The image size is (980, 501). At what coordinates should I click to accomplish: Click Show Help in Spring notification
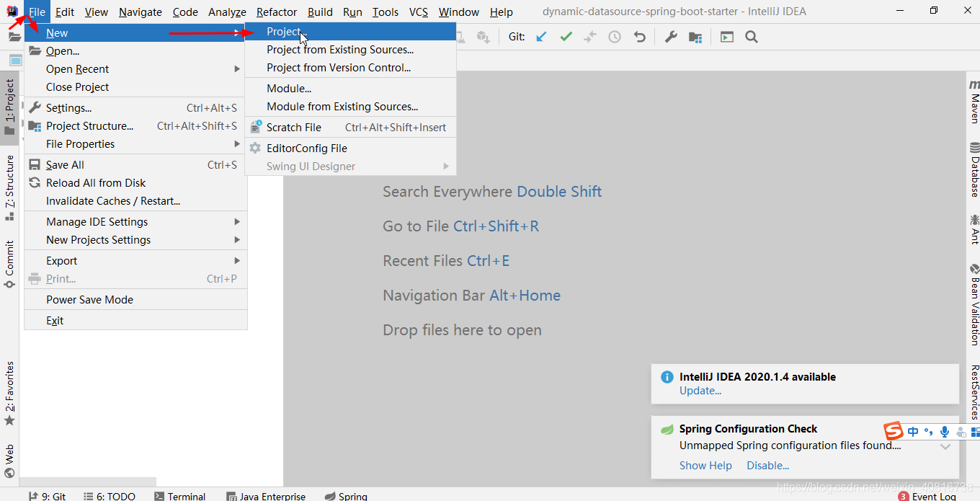coord(705,466)
